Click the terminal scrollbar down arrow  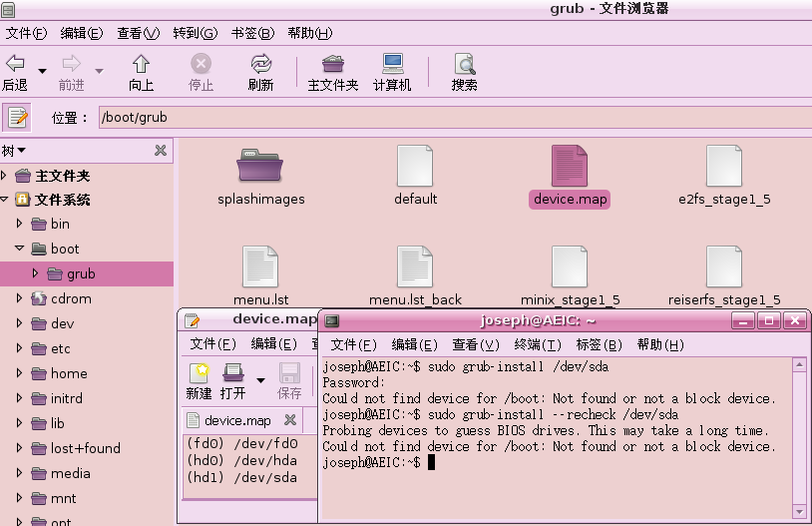[x=800, y=511]
